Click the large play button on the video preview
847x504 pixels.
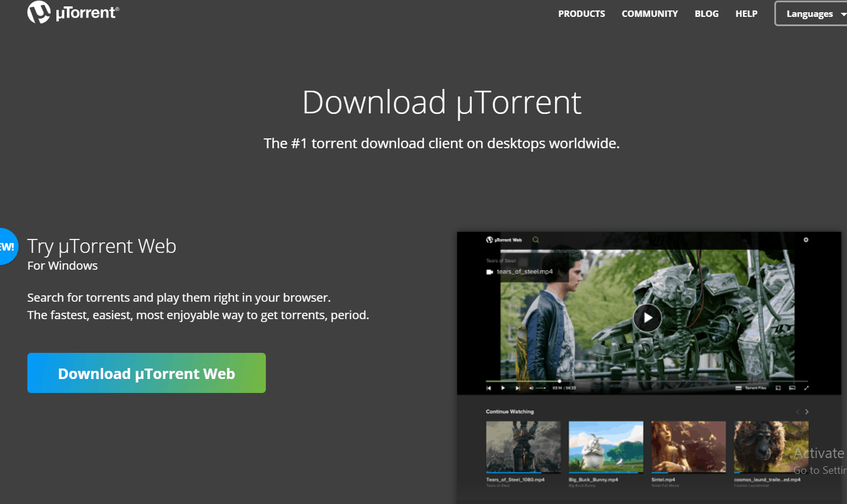647,318
